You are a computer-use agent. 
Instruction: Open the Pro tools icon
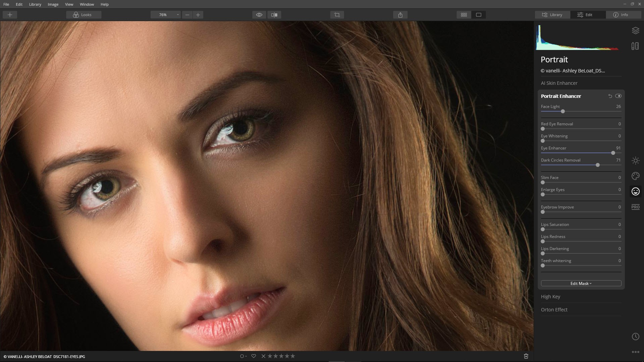pyautogui.click(x=635, y=207)
